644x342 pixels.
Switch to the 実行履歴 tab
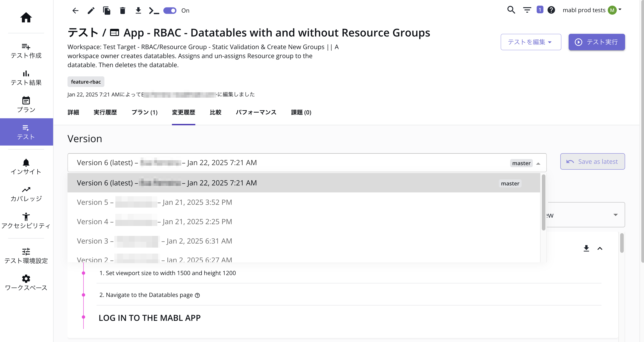click(x=105, y=112)
